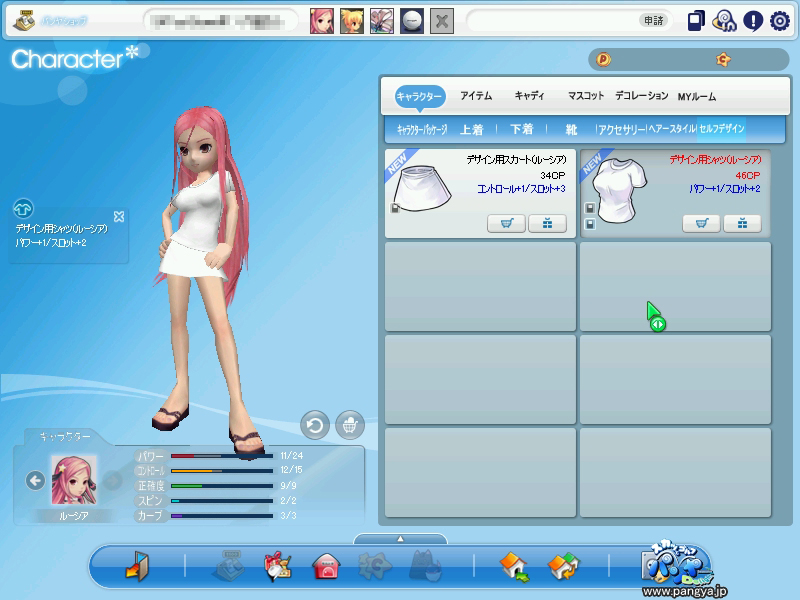This screenshot has width=800, height=600.
Task: Select the golf ball slot in top bar
Action: pos(412,21)
